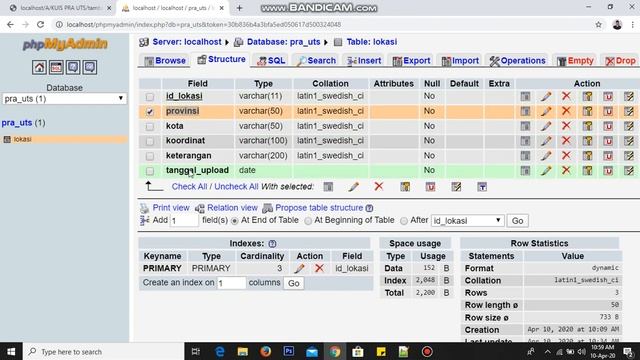Open the SQL query window icon in sidebar
640x360 pixels.
[56, 67]
